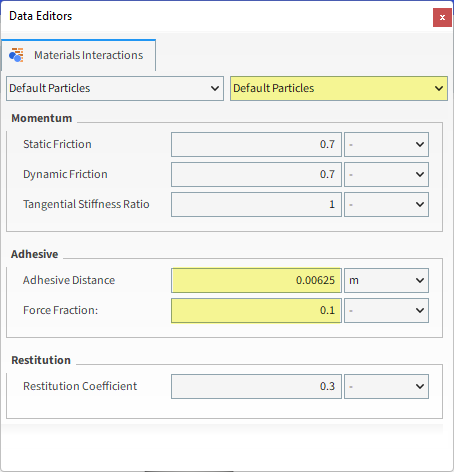Expand the Force Fraction unit dropdown
Screen dimensions: 454x472
point(386,310)
